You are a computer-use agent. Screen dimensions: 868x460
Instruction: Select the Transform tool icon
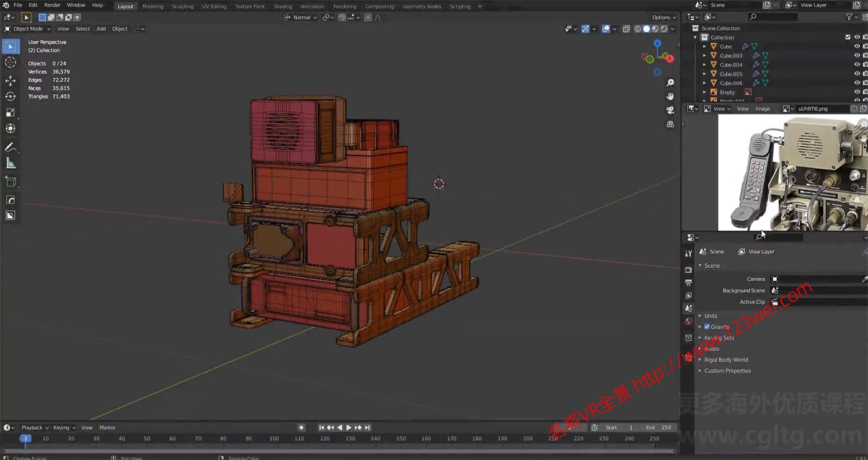[11, 128]
